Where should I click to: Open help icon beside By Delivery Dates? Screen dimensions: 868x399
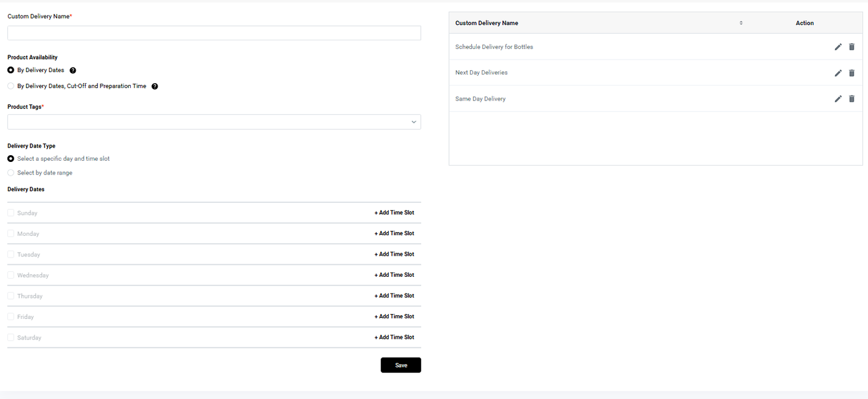73,71
